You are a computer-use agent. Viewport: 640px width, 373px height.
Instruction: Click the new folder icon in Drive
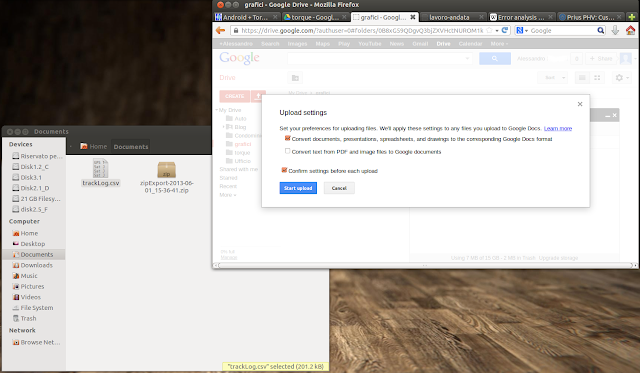tap(295, 78)
